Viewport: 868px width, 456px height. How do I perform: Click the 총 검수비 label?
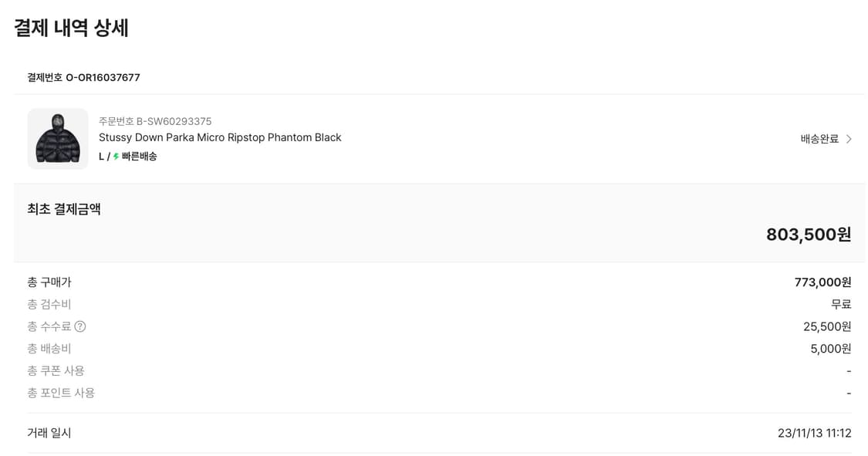point(49,304)
